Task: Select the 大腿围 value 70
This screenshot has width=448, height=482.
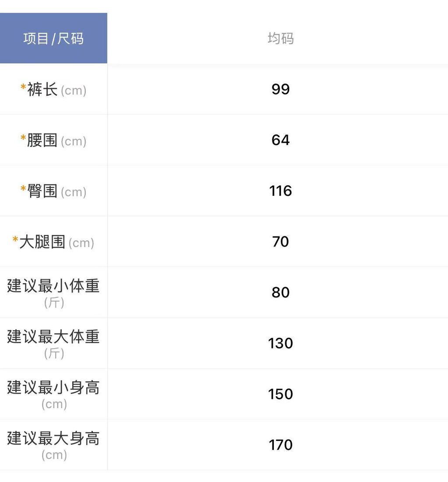Action: (x=280, y=242)
